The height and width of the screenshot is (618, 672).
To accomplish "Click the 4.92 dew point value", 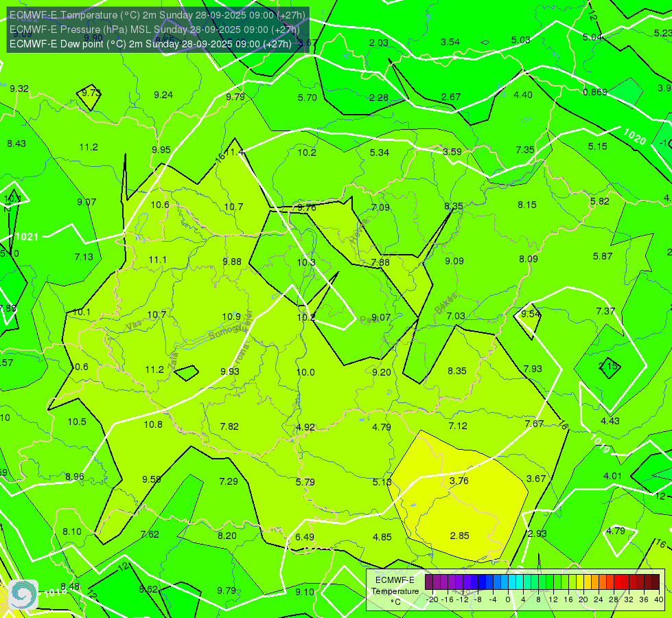I will (x=305, y=428).
